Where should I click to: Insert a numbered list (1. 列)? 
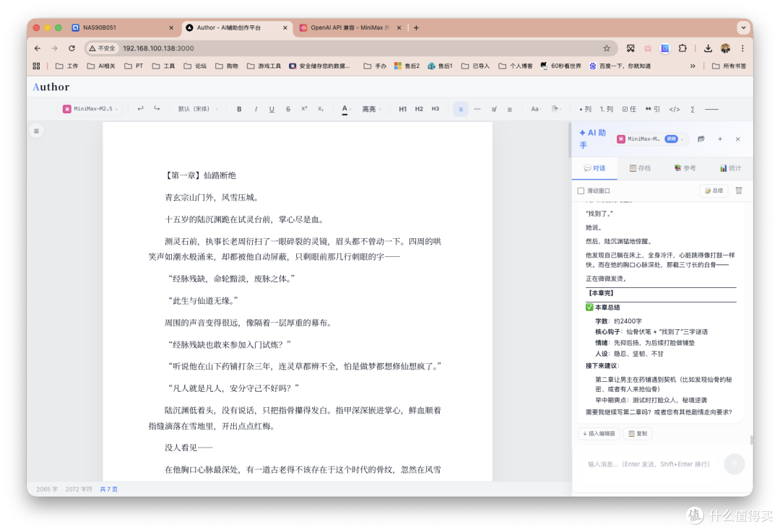coord(607,109)
